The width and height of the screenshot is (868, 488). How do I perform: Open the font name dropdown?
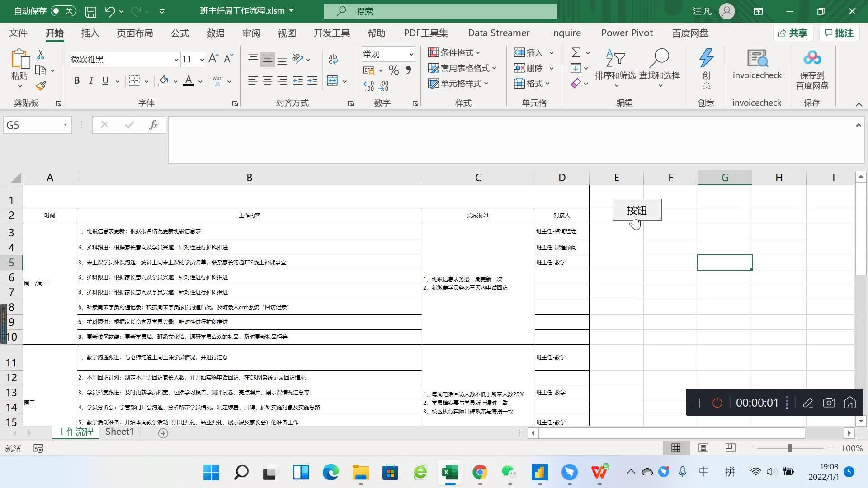[176, 60]
